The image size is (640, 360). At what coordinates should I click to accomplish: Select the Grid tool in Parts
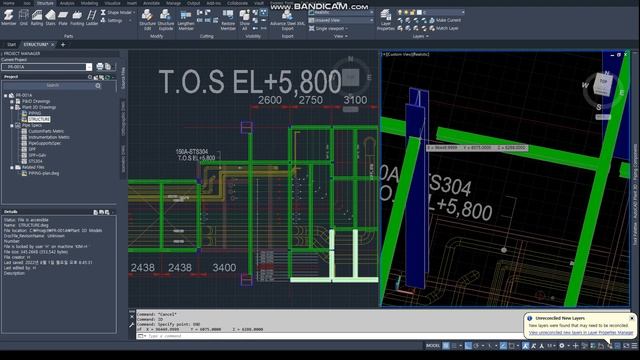tap(24, 18)
